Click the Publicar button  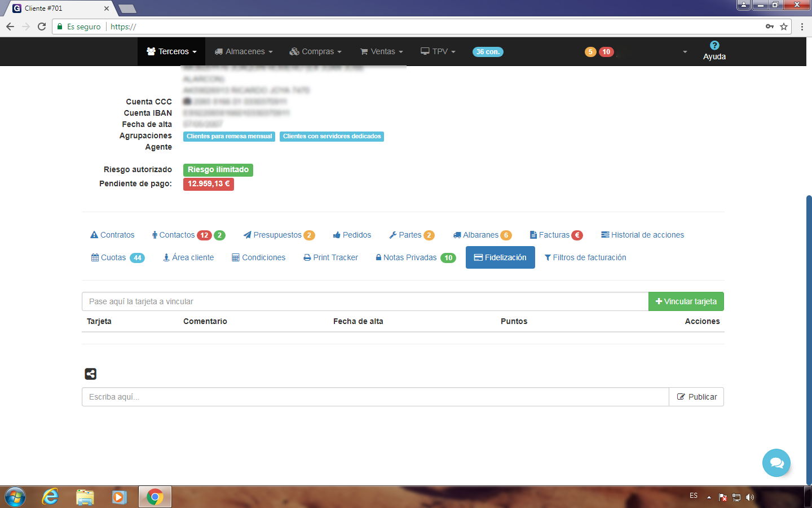coord(696,397)
